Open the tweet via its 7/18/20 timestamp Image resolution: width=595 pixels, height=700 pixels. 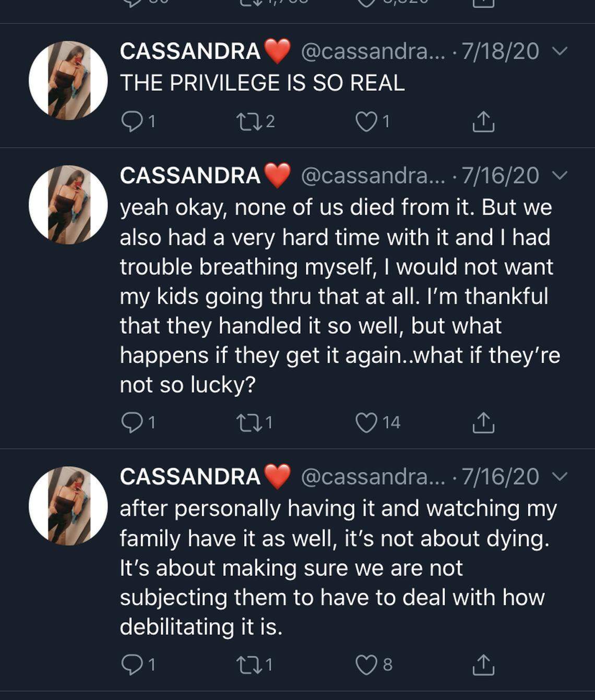tap(498, 51)
